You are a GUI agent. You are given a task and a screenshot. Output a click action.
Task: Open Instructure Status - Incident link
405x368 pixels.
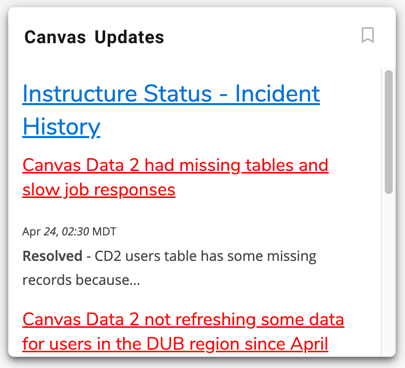pyautogui.click(x=171, y=93)
